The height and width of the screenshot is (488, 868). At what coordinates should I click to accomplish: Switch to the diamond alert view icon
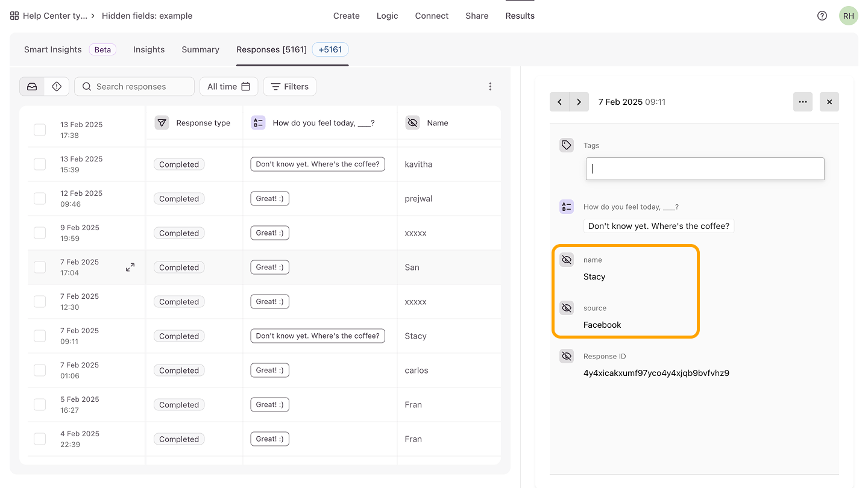pyautogui.click(x=57, y=87)
